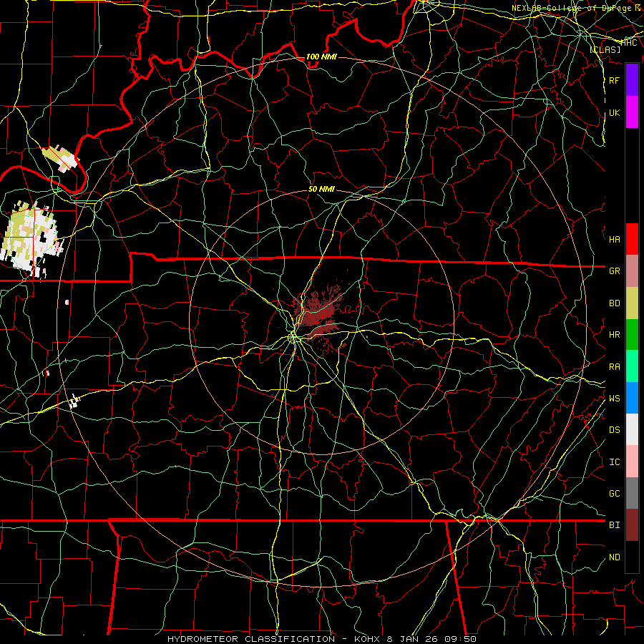Click the mint green RA legend swatch
This screenshot has height=644, width=644.
pyautogui.click(x=632, y=366)
